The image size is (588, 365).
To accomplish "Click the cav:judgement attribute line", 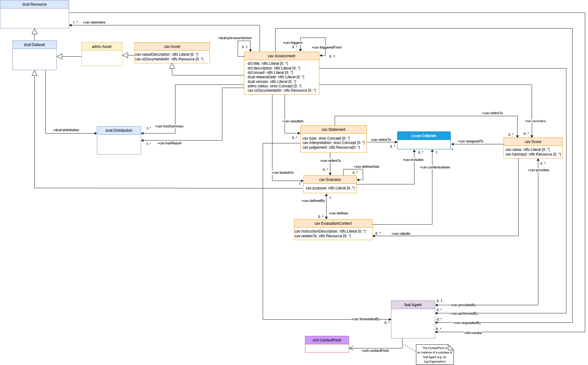I will tap(331, 147).
